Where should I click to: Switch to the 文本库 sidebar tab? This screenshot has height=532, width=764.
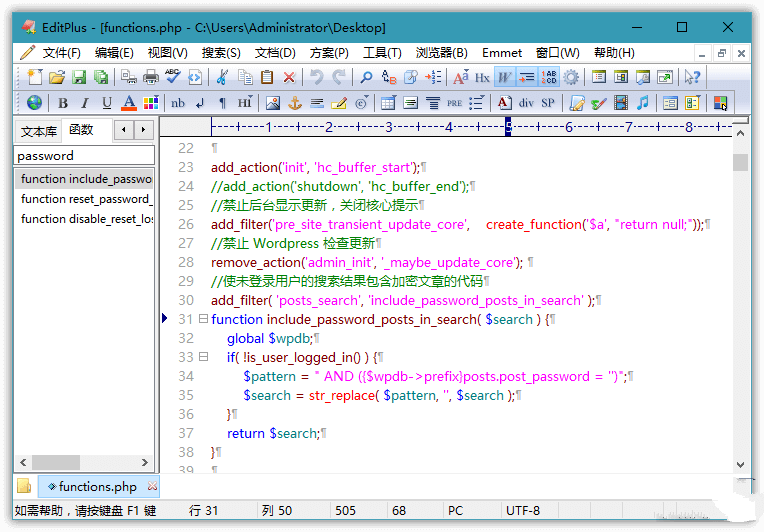tap(39, 130)
